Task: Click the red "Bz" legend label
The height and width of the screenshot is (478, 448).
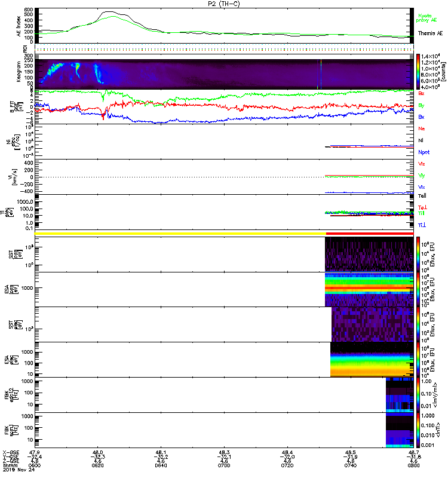Action: [421, 94]
